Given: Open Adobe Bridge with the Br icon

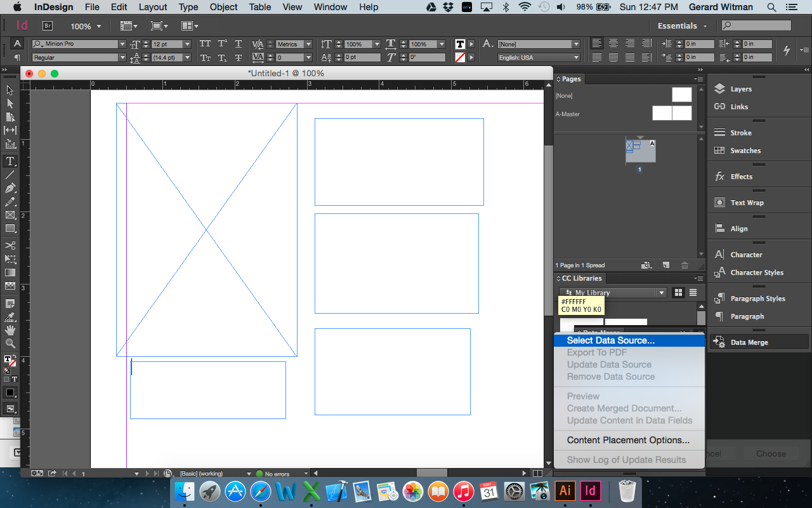Looking at the screenshot, I should [47, 26].
